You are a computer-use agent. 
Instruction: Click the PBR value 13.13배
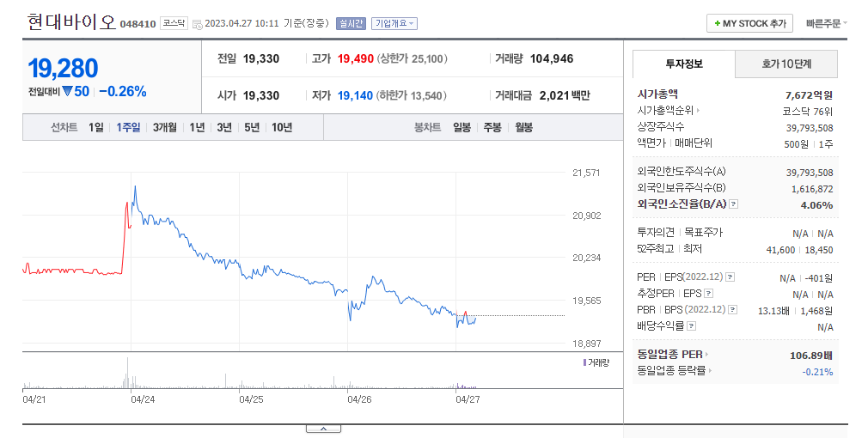[773, 311]
